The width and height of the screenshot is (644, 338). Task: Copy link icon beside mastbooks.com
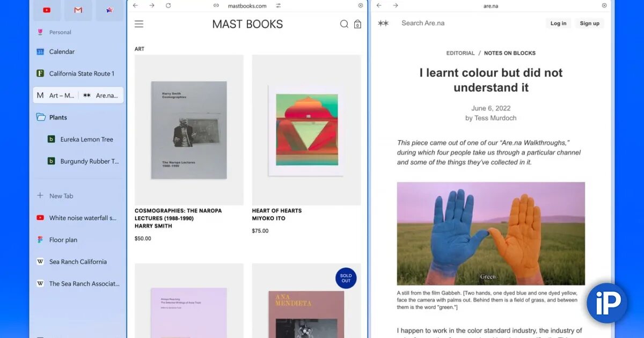(216, 5)
